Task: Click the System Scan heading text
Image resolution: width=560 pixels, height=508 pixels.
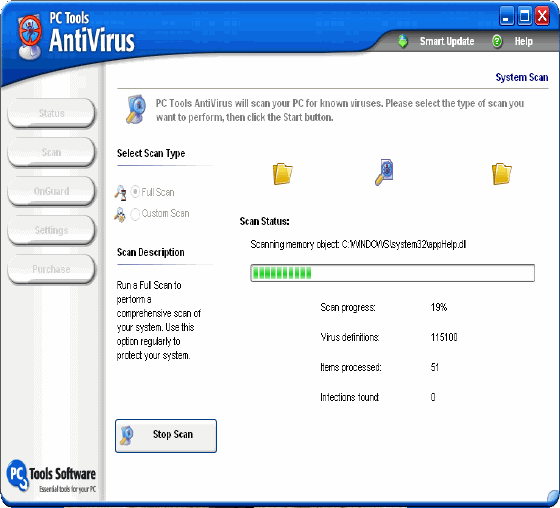Action: point(522,77)
